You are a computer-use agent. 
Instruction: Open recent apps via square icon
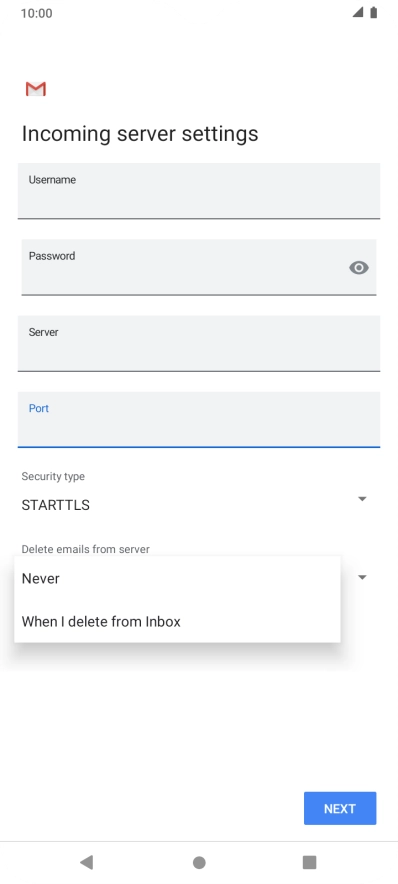click(309, 862)
